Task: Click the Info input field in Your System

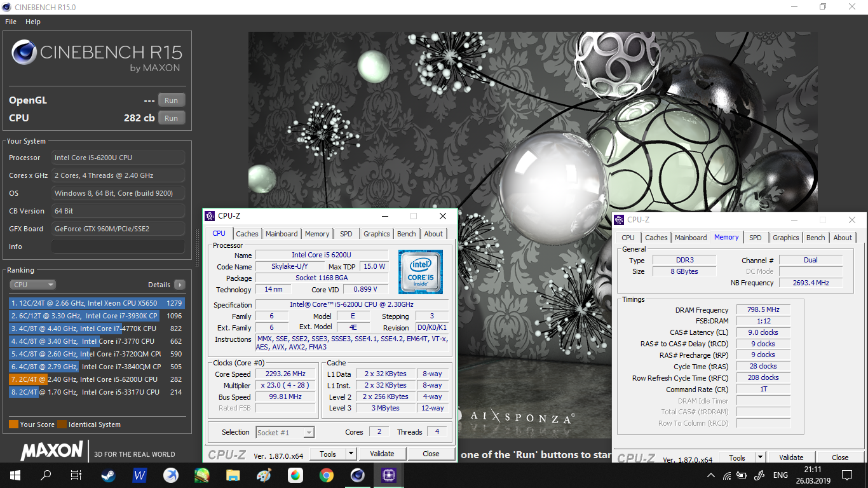Action: pos(118,247)
